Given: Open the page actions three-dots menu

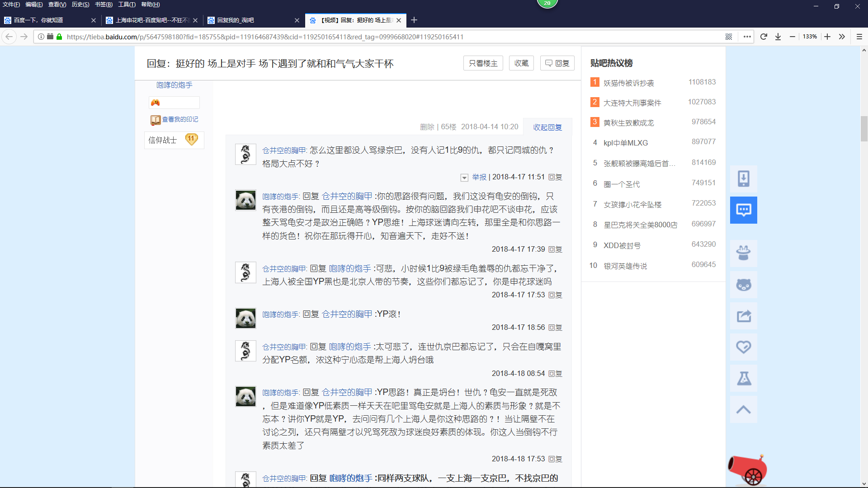Looking at the screenshot, I should (x=747, y=37).
